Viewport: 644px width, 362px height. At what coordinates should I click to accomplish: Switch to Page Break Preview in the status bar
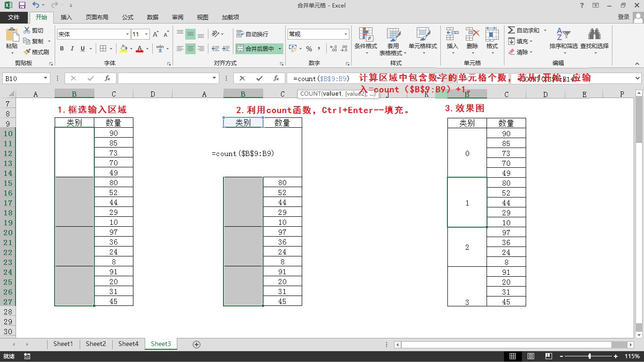coord(549,356)
